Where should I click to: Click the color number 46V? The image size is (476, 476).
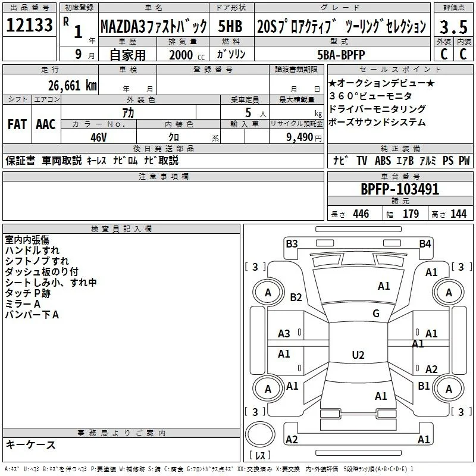tap(99, 137)
